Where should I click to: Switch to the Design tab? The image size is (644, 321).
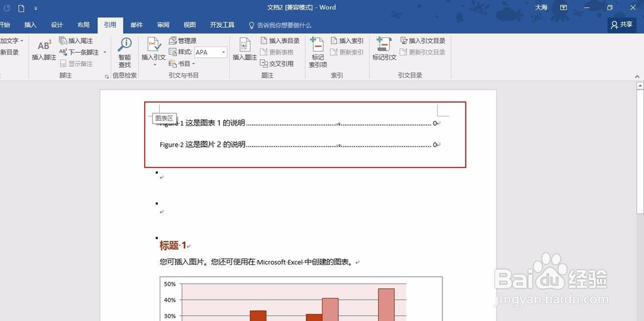tap(57, 25)
